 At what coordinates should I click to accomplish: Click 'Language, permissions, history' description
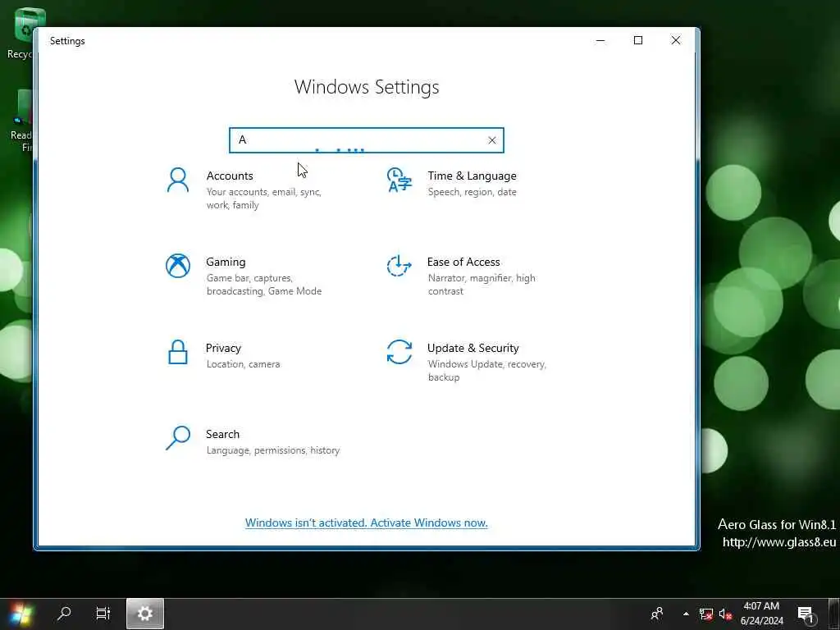[x=273, y=450]
